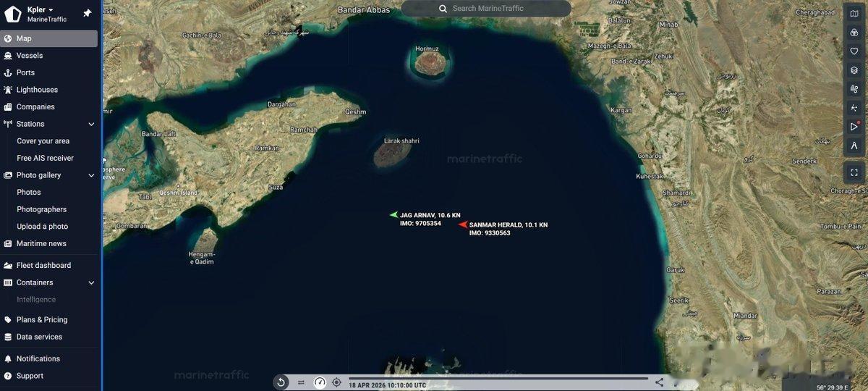The height and width of the screenshot is (391, 868).
Task: Click the Search MarineTraffic field
Action: click(x=486, y=9)
